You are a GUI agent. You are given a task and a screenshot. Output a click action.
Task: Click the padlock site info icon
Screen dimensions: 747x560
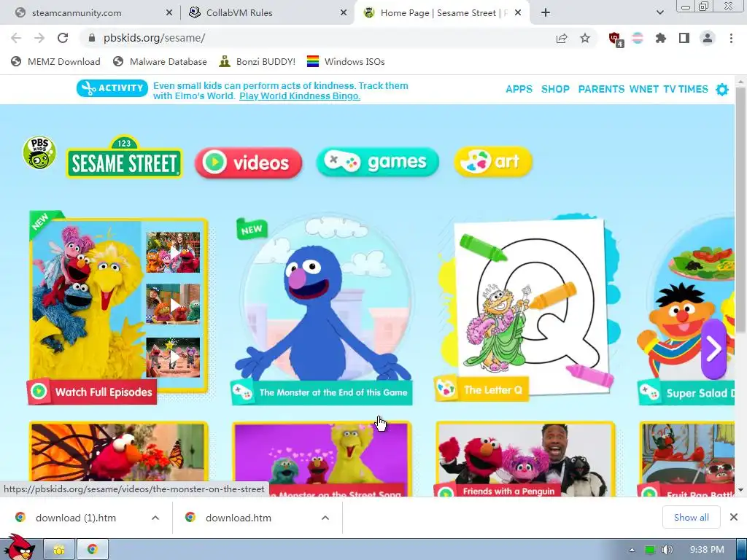coord(92,38)
